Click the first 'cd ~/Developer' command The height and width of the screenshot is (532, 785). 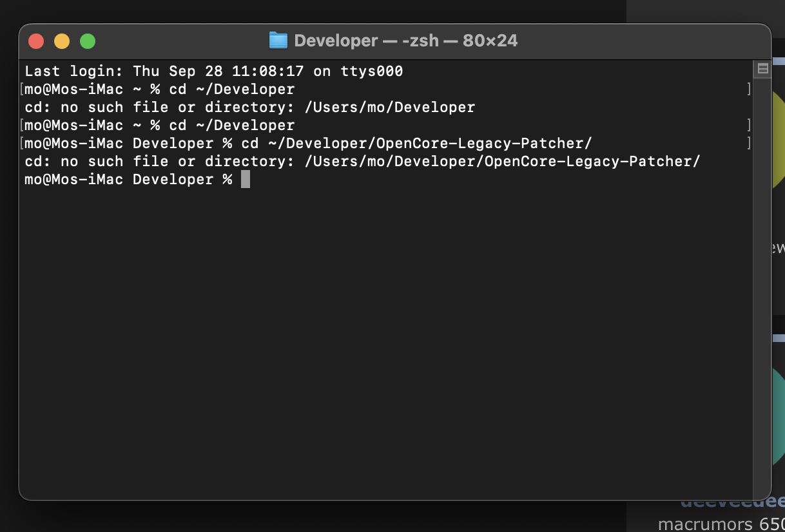[x=231, y=90]
